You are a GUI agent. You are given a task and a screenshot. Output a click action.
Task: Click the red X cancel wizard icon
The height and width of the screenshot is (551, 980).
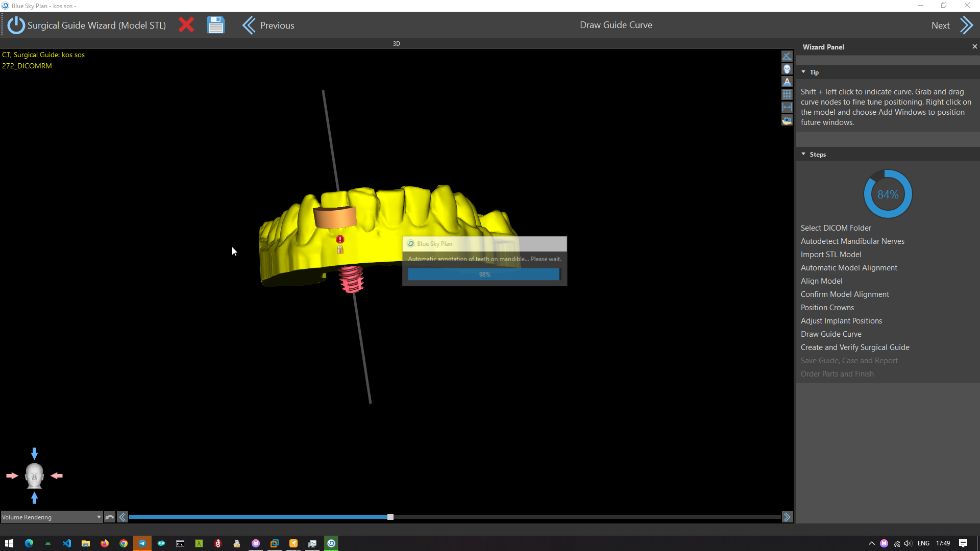click(x=186, y=25)
